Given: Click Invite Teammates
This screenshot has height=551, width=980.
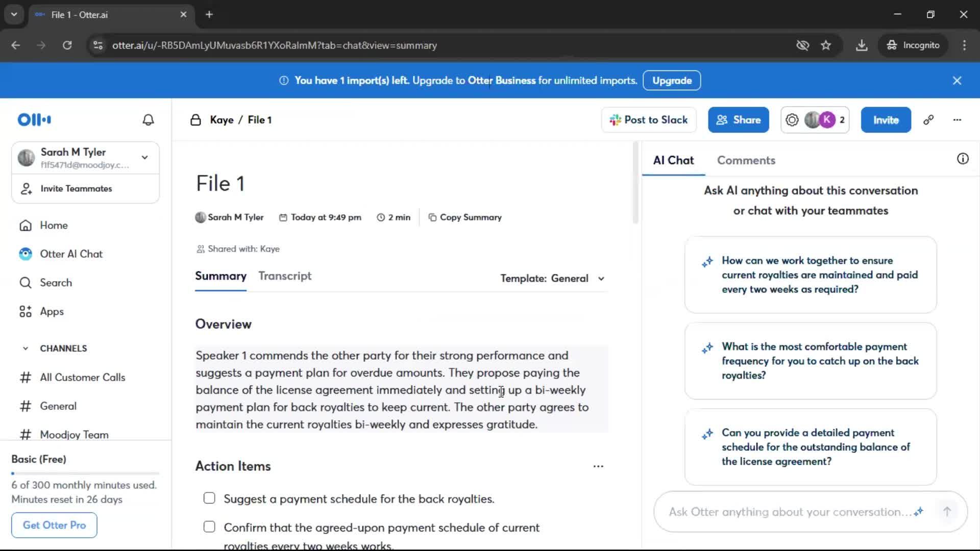Looking at the screenshot, I should pyautogui.click(x=76, y=189).
